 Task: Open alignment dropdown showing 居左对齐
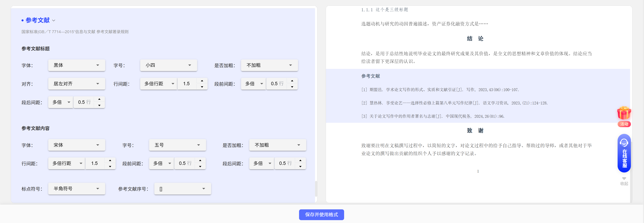pos(76,84)
